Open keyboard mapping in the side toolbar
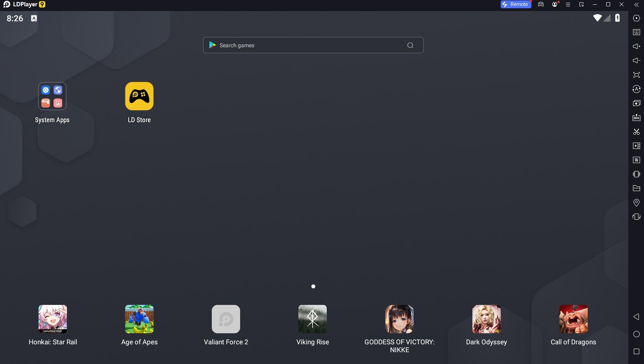This screenshot has width=644, height=364. [x=636, y=32]
